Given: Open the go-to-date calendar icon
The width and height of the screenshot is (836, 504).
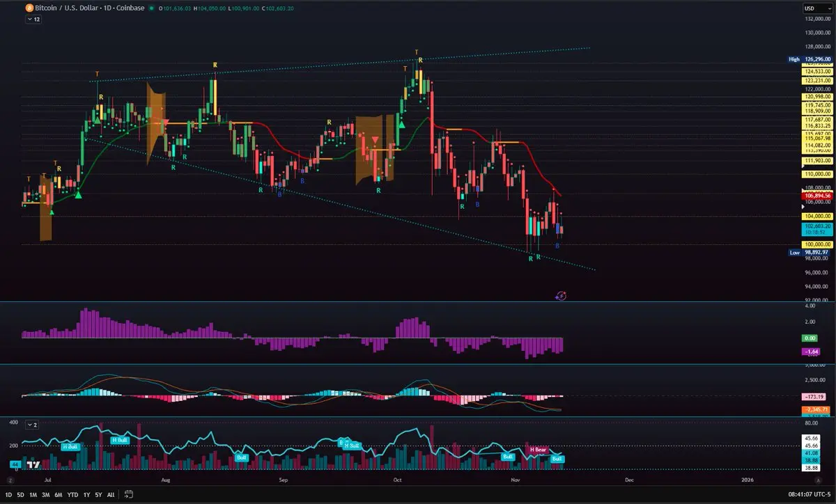Looking at the screenshot, I should click(127, 495).
